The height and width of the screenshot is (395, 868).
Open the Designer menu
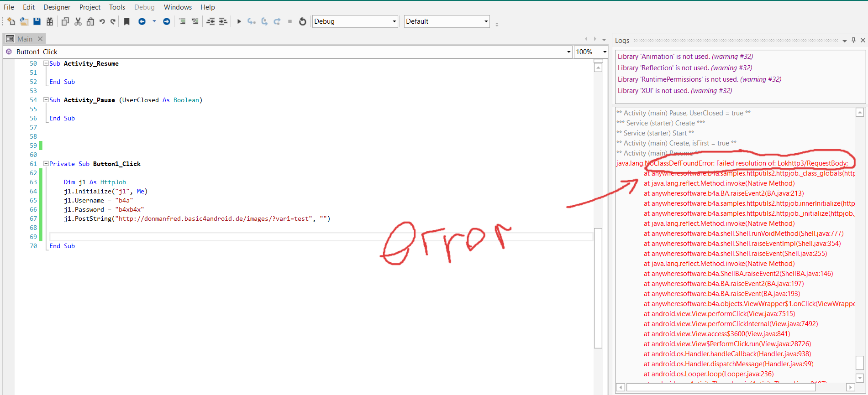[x=57, y=7]
